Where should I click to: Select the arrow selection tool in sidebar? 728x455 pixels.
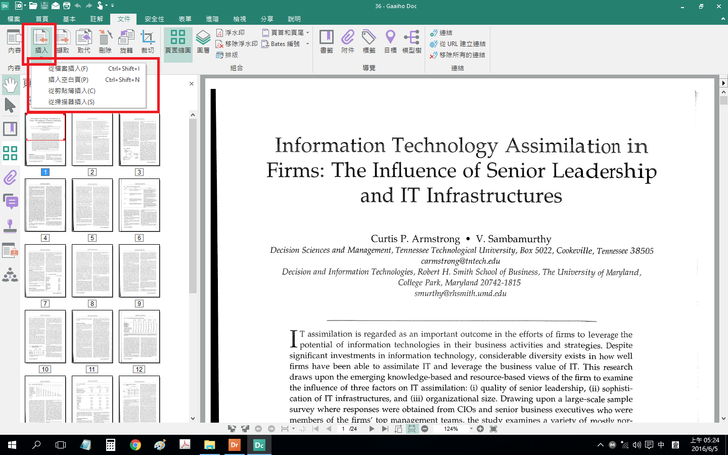(11, 105)
